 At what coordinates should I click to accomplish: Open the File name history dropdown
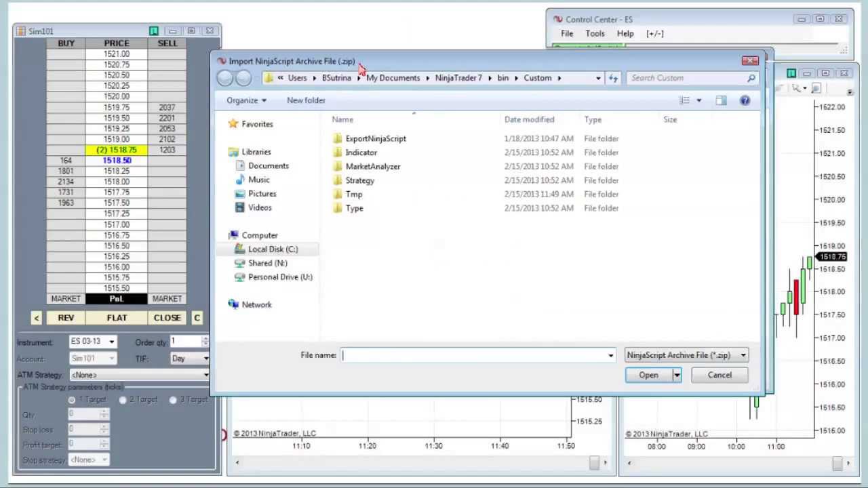[x=610, y=355]
